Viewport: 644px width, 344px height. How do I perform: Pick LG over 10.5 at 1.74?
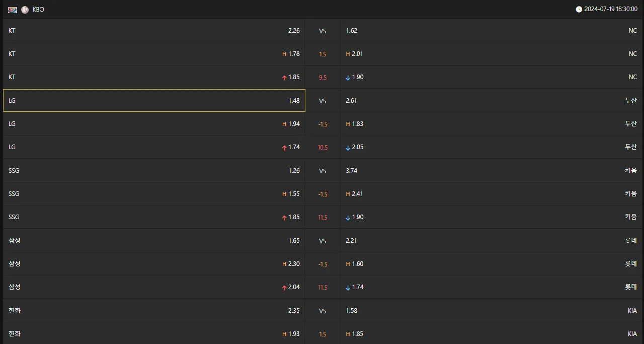154,147
